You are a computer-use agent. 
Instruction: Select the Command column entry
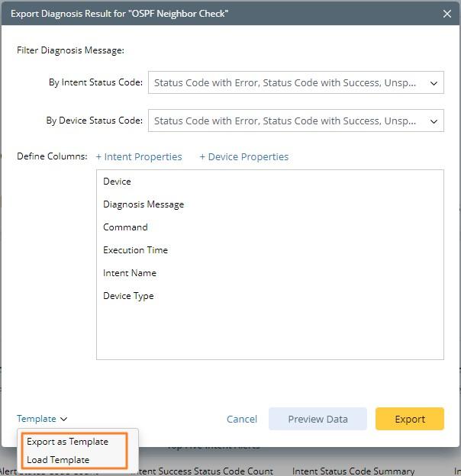[x=125, y=227]
